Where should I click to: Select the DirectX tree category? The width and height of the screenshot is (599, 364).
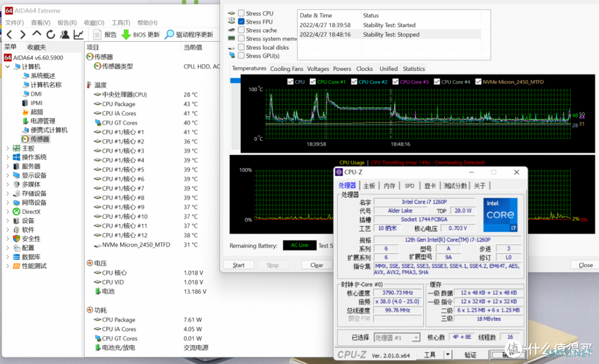(x=27, y=212)
